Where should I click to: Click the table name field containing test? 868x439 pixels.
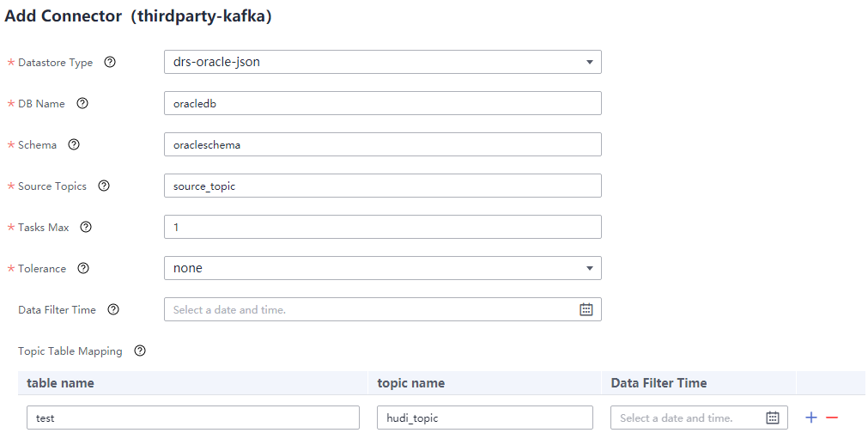[x=193, y=418]
